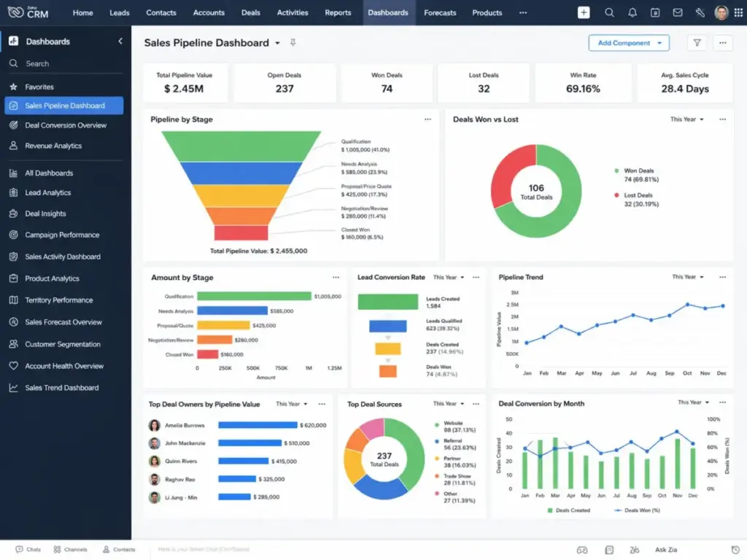747x560 pixels.
Task: Open the setup tools wrench icon
Action: click(700, 13)
